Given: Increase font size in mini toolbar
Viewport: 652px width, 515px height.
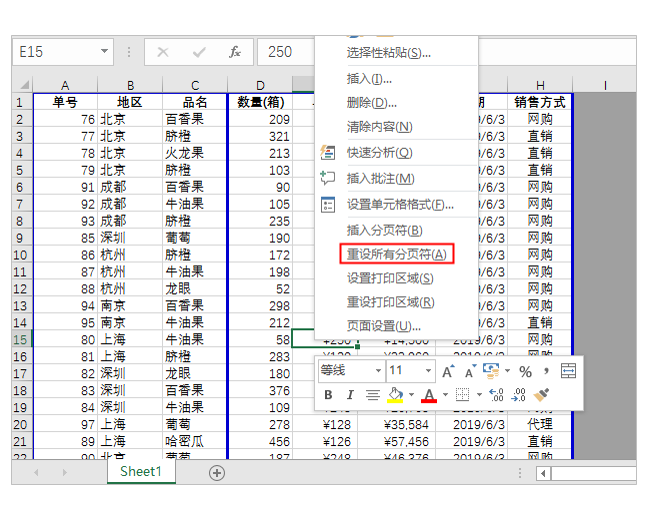Looking at the screenshot, I should pyautogui.click(x=448, y=371).
